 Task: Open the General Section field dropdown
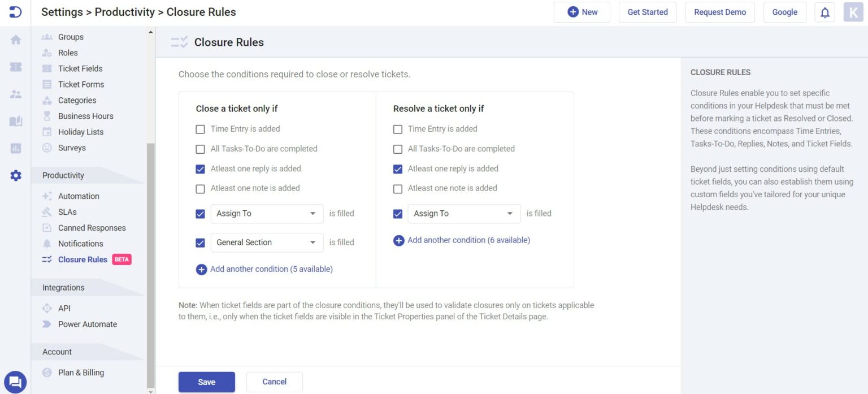[267, 243]
